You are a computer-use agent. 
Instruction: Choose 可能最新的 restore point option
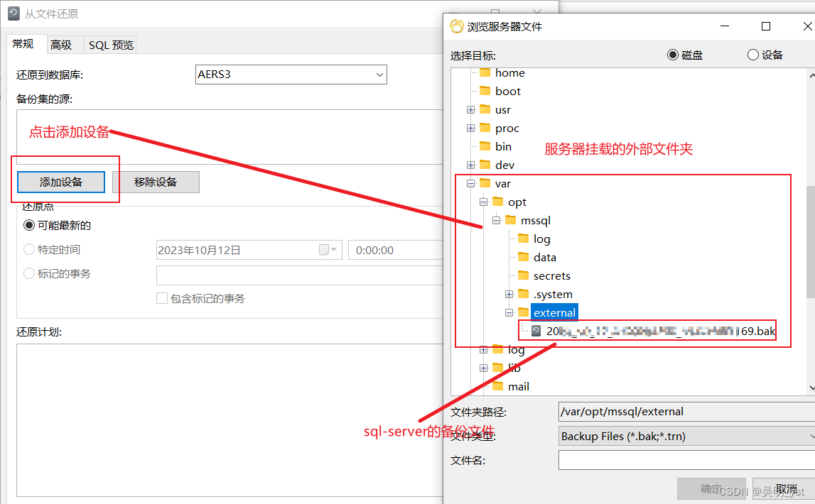tap(29, 225)
